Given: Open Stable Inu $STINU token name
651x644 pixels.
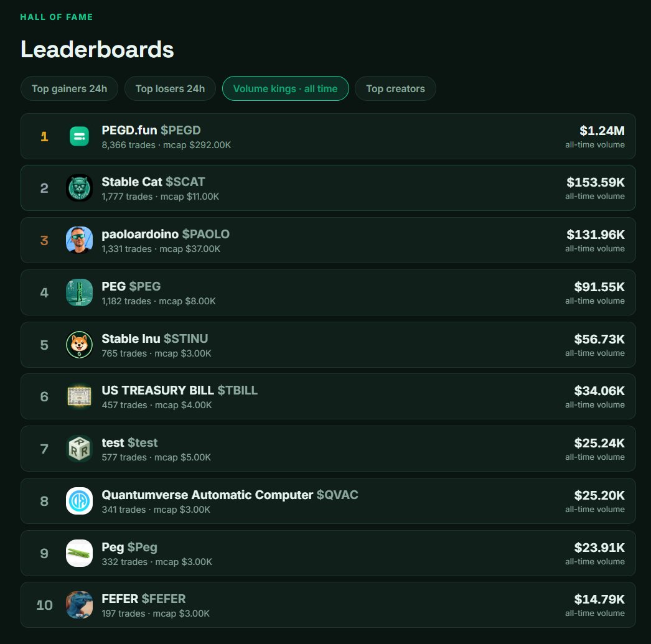Looking at the screenshot, I should 155,338.
